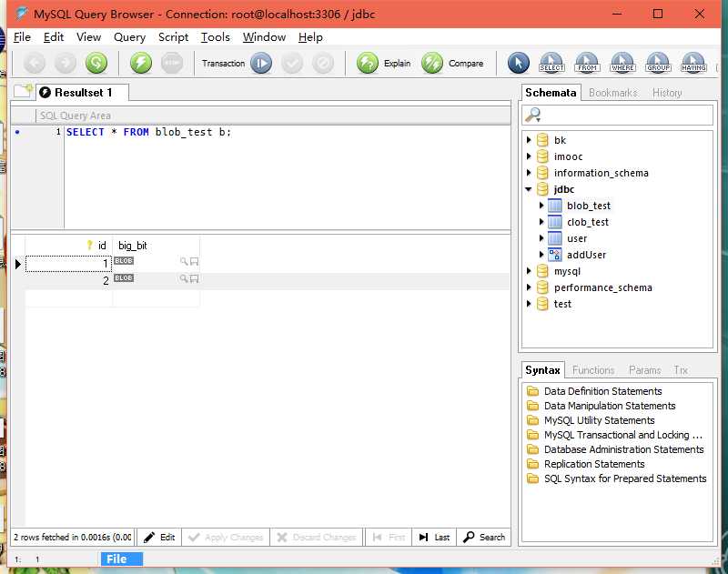
Task: View the blob in row 2 with magnifier
Action: (184, 278)
